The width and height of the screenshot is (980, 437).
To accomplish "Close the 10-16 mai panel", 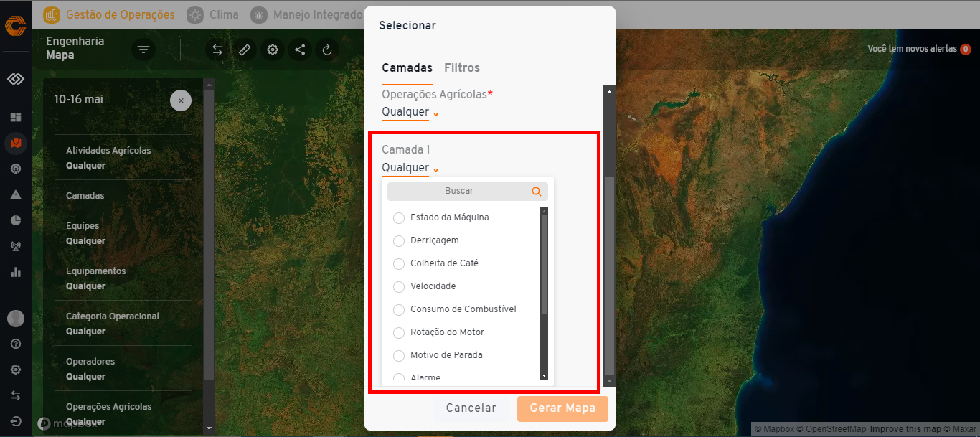I will 181,100.
